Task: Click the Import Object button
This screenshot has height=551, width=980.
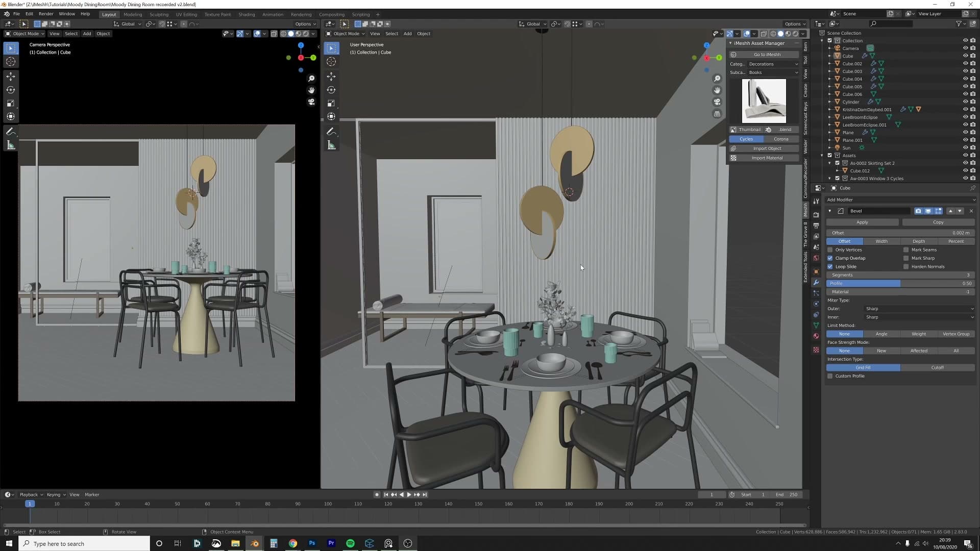Action: (764, 148)
